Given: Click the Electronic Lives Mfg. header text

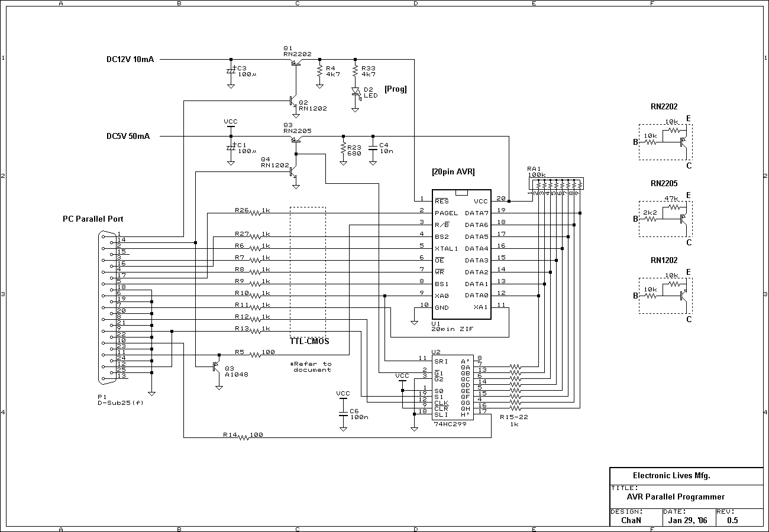Looking at the screenshot, I should [671, 475].
